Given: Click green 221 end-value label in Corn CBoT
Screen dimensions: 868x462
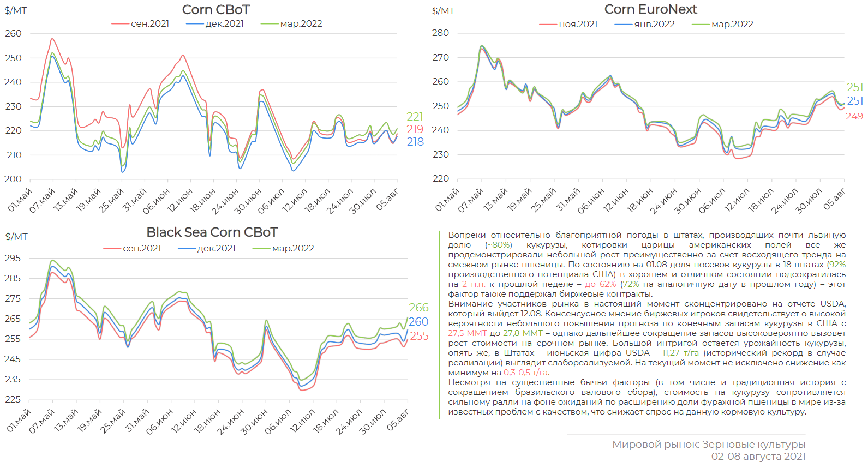Looking at the screenshot, I should point(415,117).
